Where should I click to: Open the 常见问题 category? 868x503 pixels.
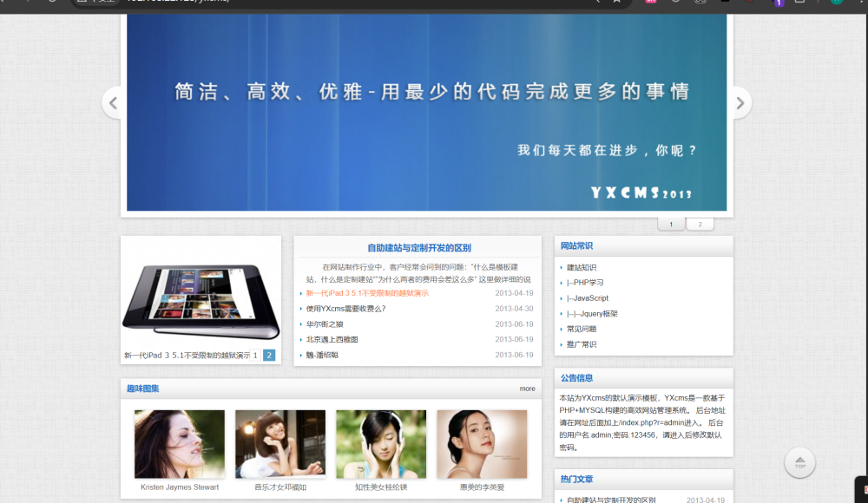[x=582, y=330]
